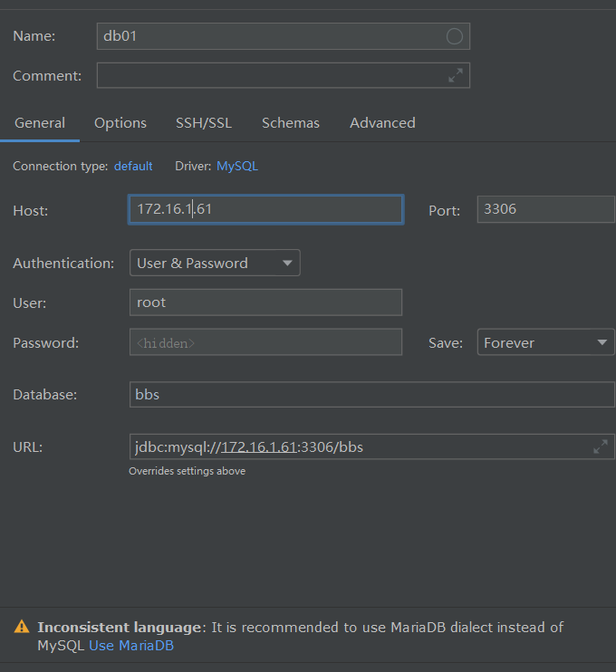Expand the URL field with arrows icon
This screenshot has width=616, height=672.
[601, 446]
